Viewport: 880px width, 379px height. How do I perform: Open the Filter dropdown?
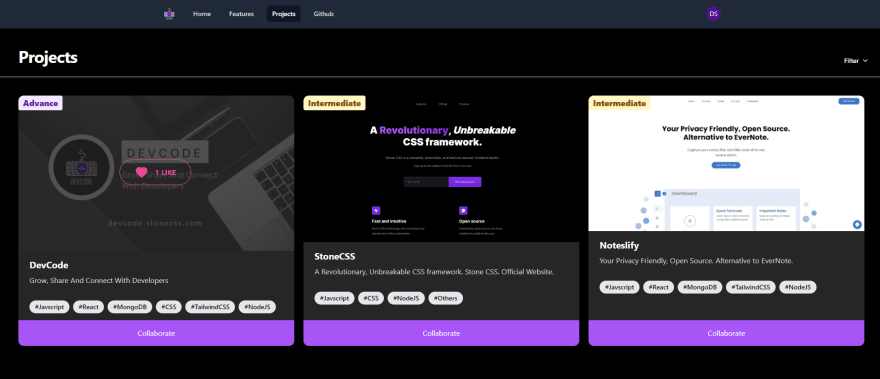(856, 61)
